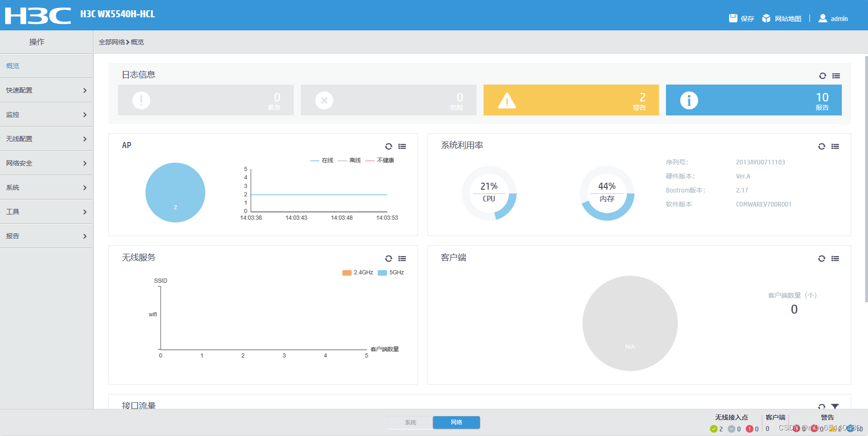Expand the 报告 sidebar menu chevron

(85, 236)
